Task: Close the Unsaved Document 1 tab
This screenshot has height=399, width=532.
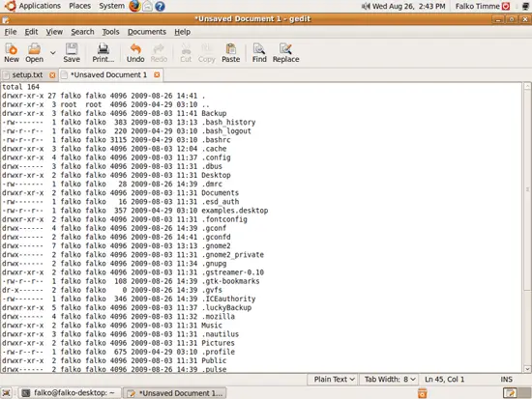Action: tap(157, 74)
